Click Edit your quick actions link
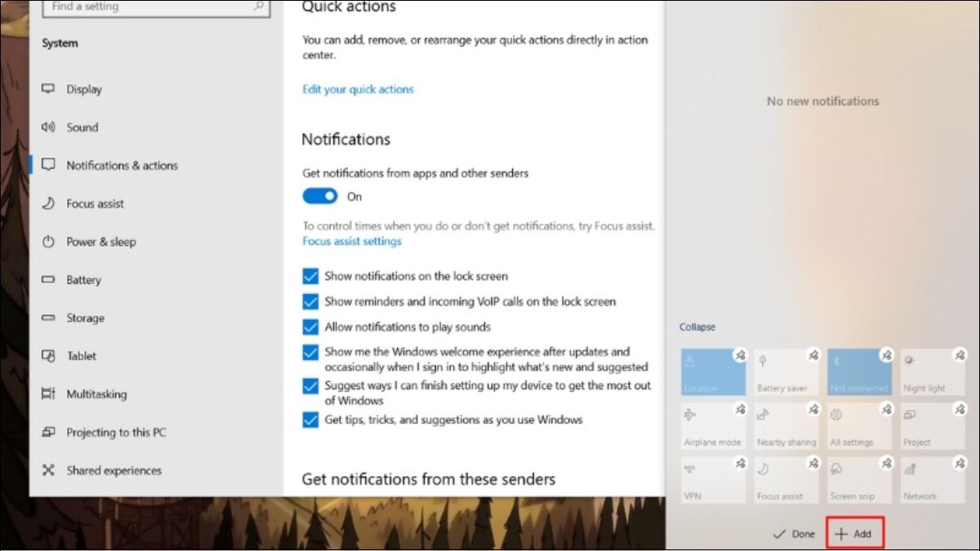The height and width of the screenshot is (551, 980). click(358, 89)
